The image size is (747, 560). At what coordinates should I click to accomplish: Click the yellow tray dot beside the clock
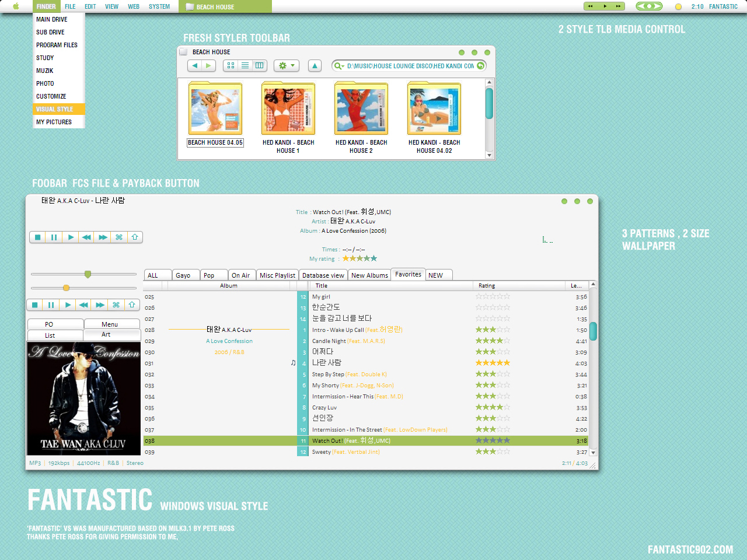[678, 7]
